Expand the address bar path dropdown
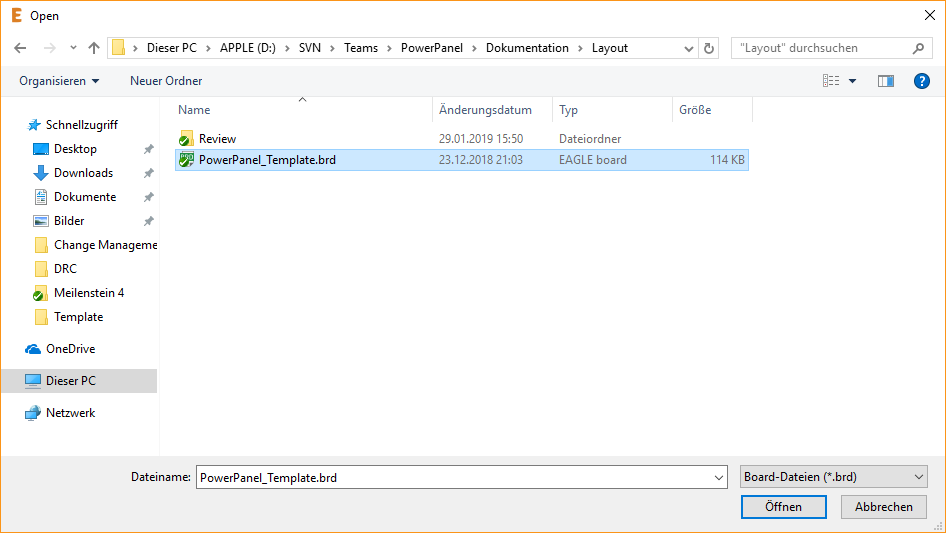The image size is (946, 533). tap(689, 48)
